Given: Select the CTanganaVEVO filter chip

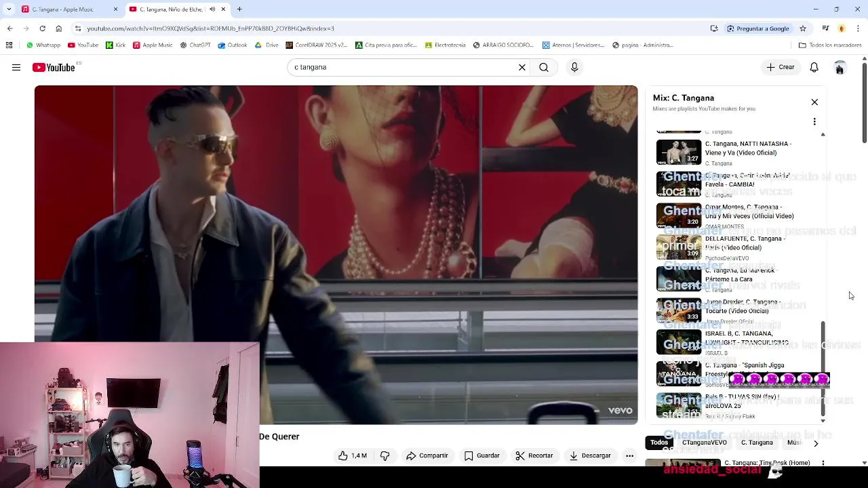Looking at the screenshot, I should coord(705,443).
